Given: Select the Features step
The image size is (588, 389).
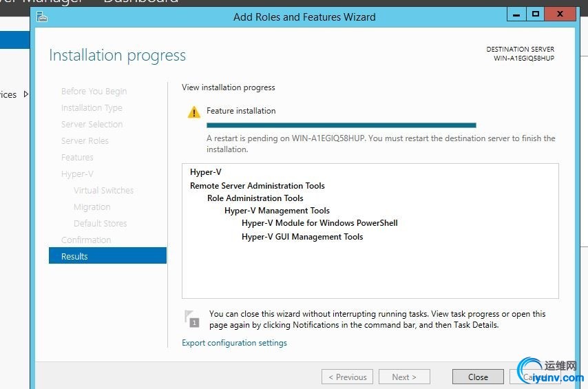Looking at the screenshot, I should click(x=77, y=157).
